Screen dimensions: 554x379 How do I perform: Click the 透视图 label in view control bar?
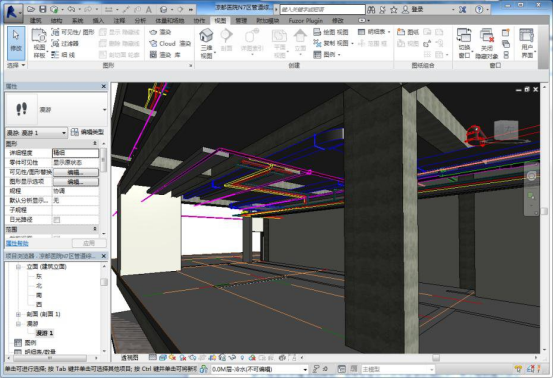point(130,358)
